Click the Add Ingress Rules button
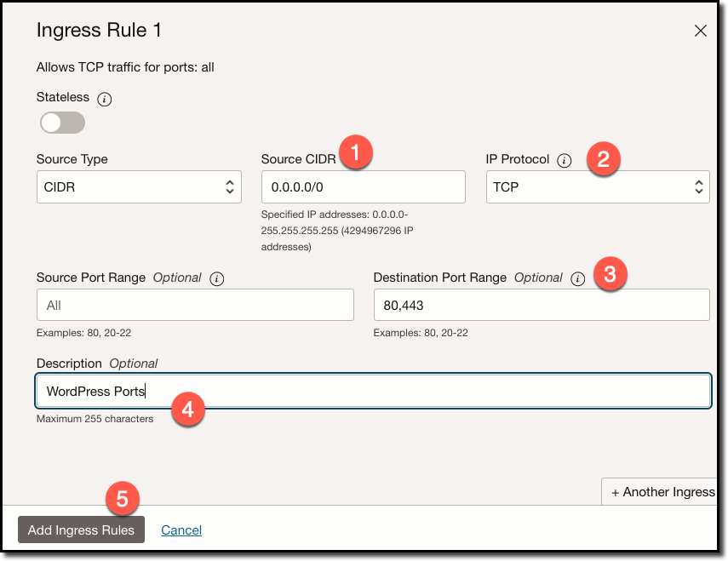Screen dimensions: 728x561 (x=81, y=530)
